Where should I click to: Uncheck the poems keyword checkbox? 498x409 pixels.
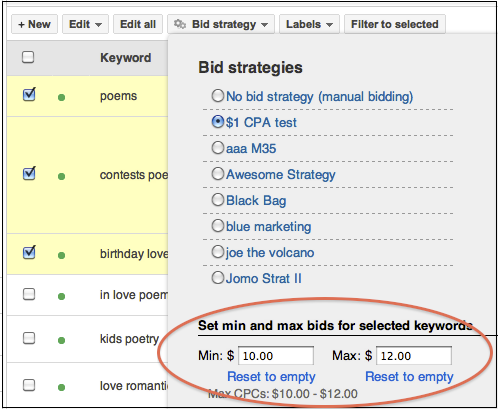(x=29, y=94)
